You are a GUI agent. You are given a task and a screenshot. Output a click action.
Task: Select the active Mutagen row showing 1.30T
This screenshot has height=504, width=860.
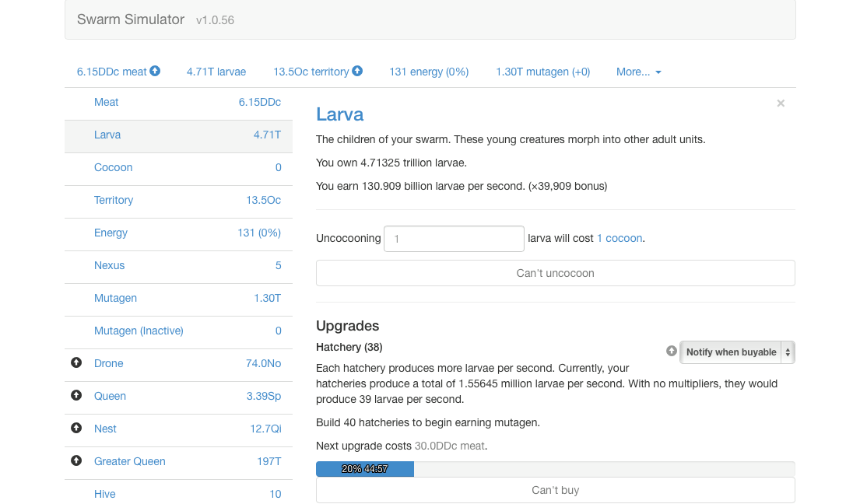[178, 299]
